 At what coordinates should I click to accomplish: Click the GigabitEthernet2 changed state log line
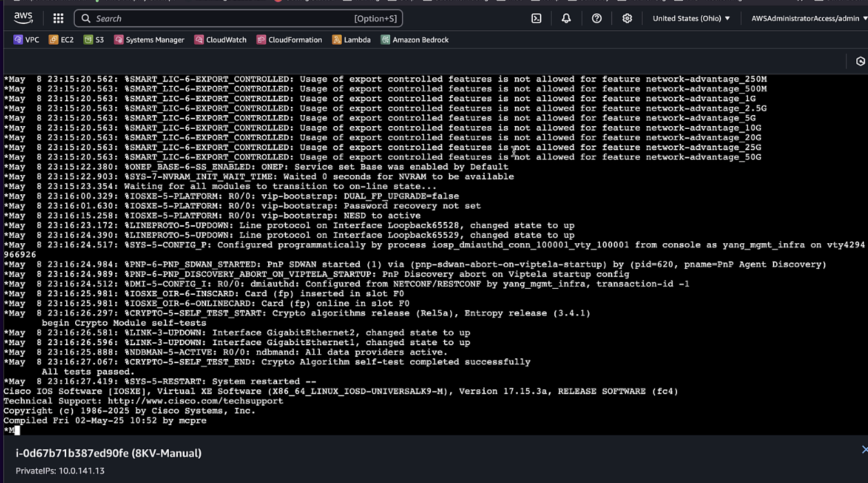click(237, 333)
